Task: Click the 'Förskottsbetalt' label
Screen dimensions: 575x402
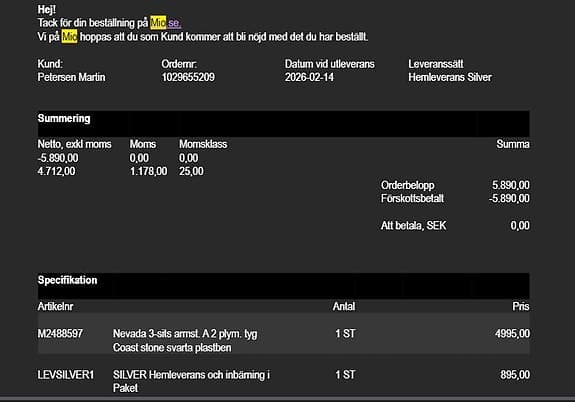Action: click(x=412, y=198)
